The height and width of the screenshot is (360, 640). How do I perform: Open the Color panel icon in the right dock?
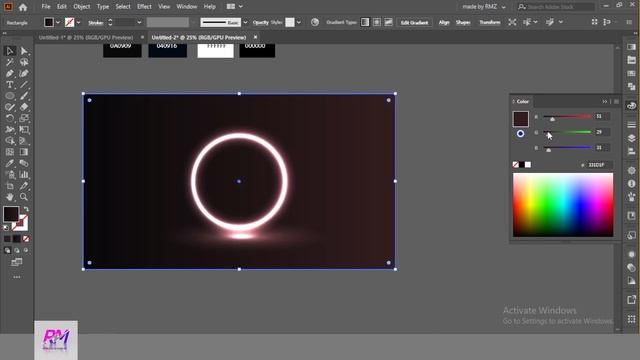click(631, 106)
